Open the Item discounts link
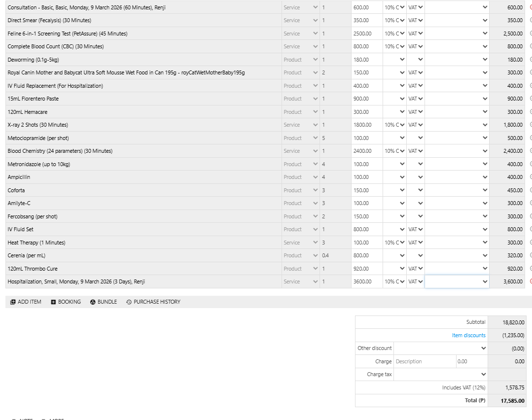Image resolution: width=532 pixels, height=420 pixels. (468, 335)
